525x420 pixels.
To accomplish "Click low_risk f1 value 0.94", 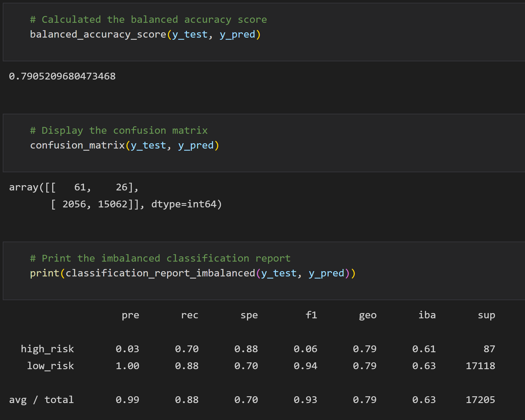I will 306,366.
